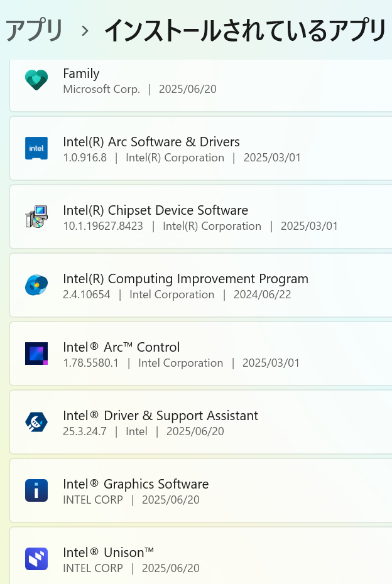Click the Intel Arc Control icon
392x584 pixels.
pos(36,354)
